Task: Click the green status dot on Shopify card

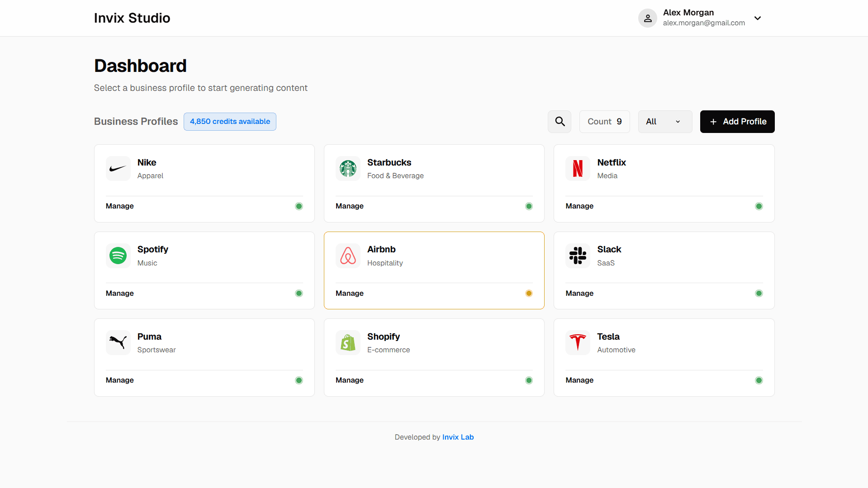Action: point(529,380)
